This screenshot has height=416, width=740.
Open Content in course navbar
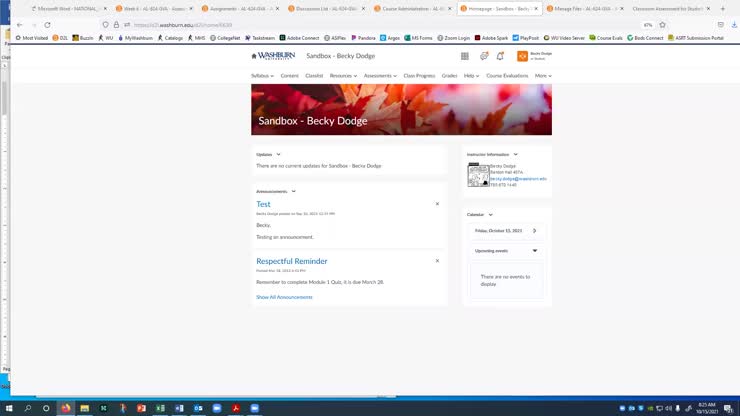click(x=289, y=76)
